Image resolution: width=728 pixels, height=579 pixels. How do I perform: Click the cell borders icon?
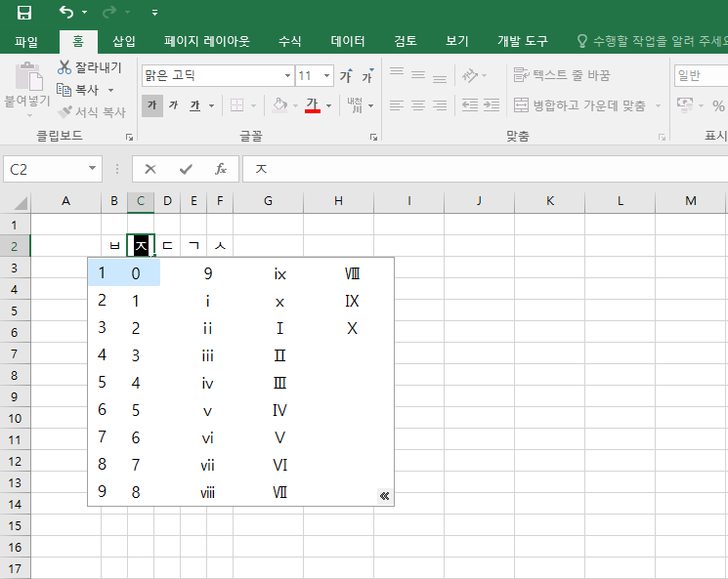tap(236, 105)
